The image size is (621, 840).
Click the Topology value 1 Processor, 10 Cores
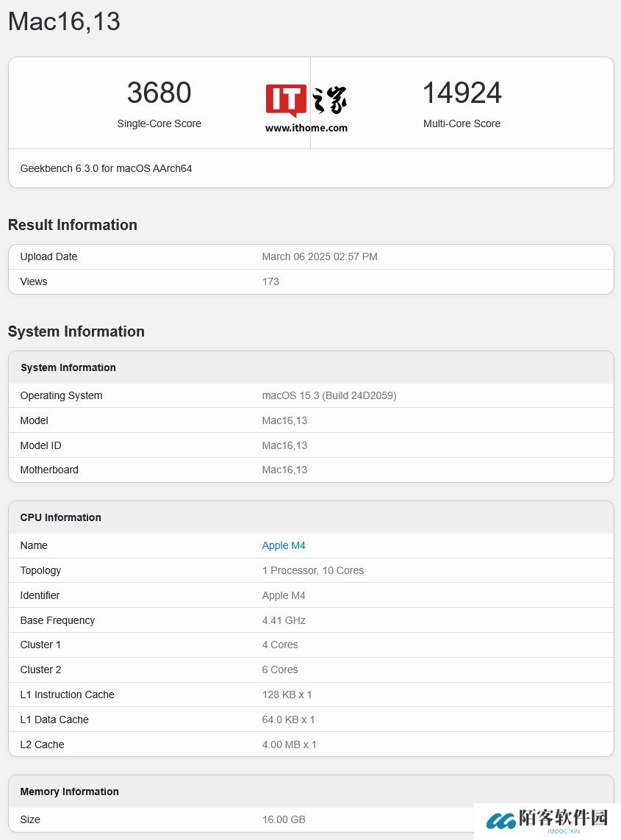click(313, 570)
